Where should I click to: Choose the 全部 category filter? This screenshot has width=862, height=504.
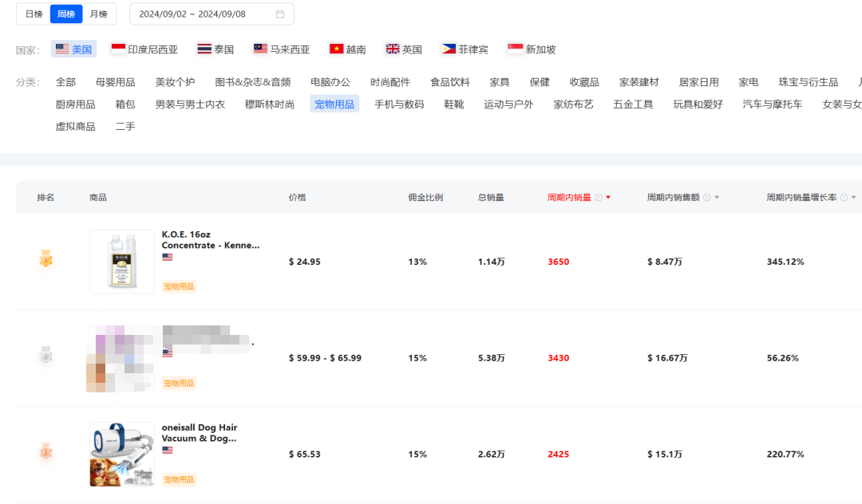[65, 82]
